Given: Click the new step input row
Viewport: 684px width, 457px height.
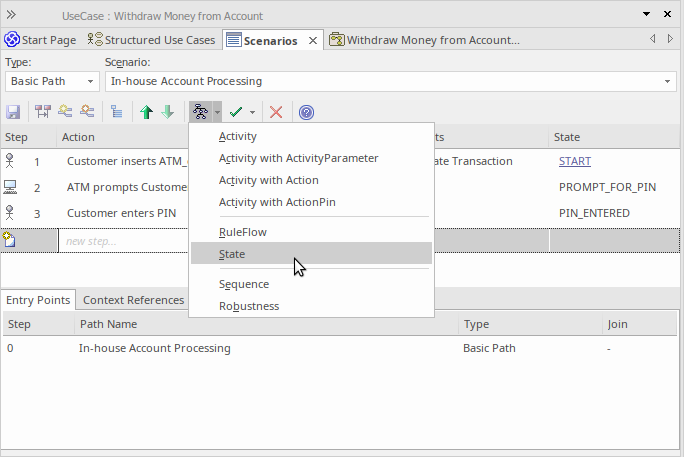Looking at the screenshot, I should point(120,241).
